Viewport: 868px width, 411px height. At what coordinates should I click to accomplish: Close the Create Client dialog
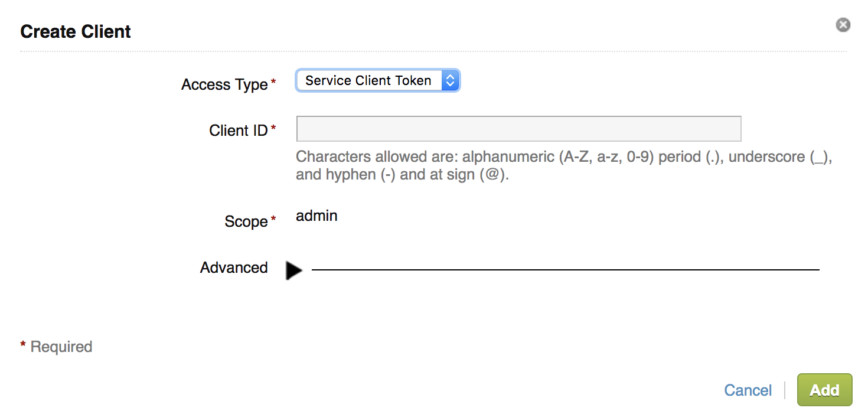(843, 25)
